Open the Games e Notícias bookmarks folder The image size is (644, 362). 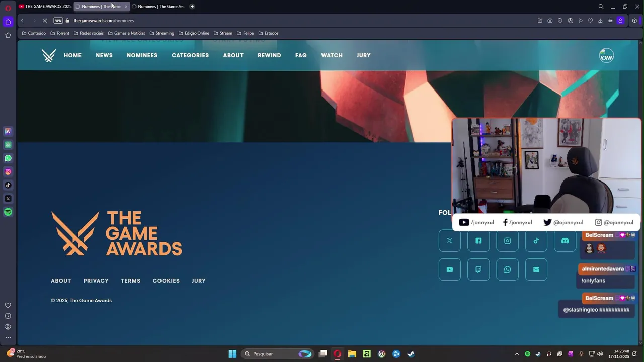click(x=126, y=33)
